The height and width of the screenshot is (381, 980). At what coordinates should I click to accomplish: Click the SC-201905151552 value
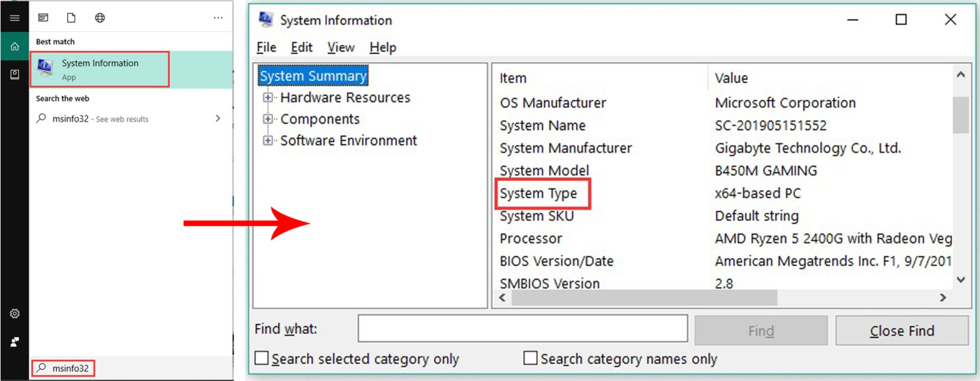tap(771, 125)
